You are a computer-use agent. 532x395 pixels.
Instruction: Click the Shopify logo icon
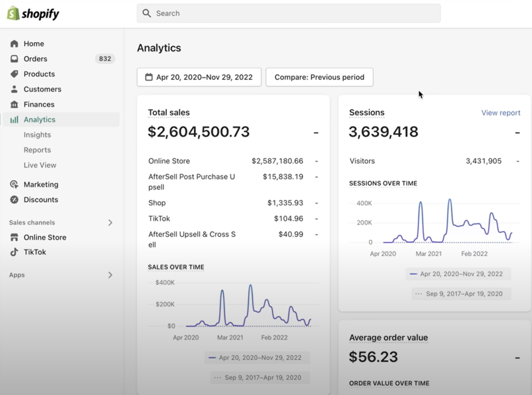[13, 13]
